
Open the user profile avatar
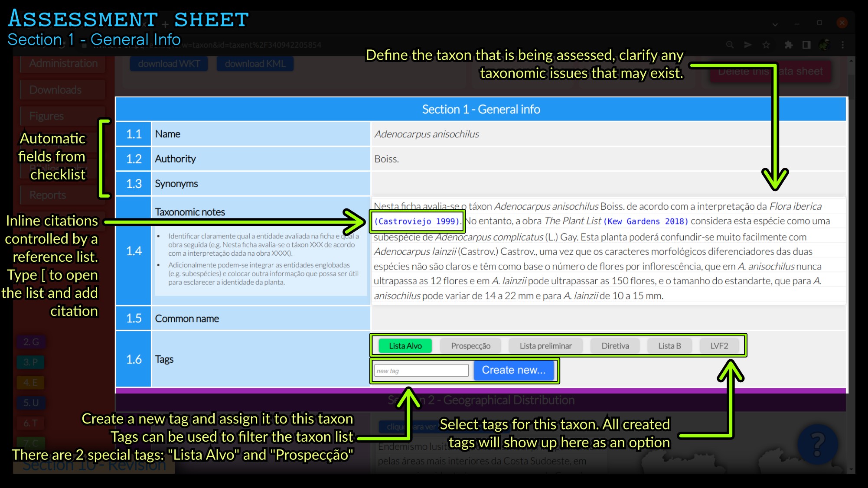(x=824, y=45)
